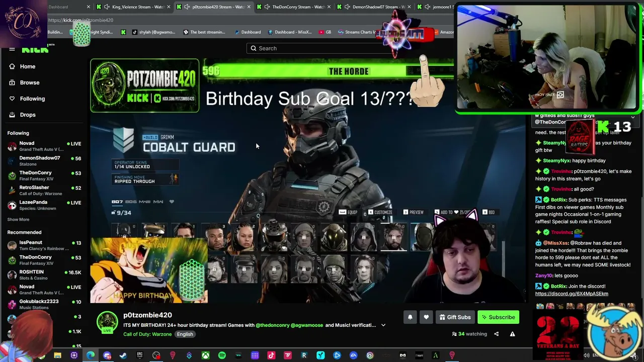Open Gokubackz2323 Music Stations channel

44,304
